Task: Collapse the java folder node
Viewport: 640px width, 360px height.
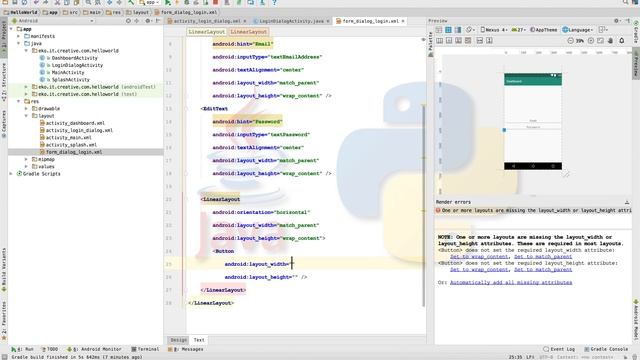Action: point(19,43)
